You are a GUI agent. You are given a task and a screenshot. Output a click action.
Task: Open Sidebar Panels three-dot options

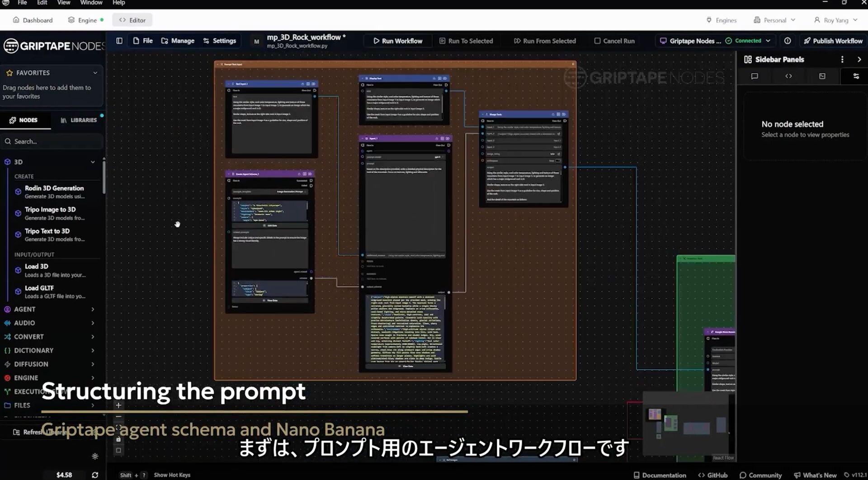pos(842,59)
